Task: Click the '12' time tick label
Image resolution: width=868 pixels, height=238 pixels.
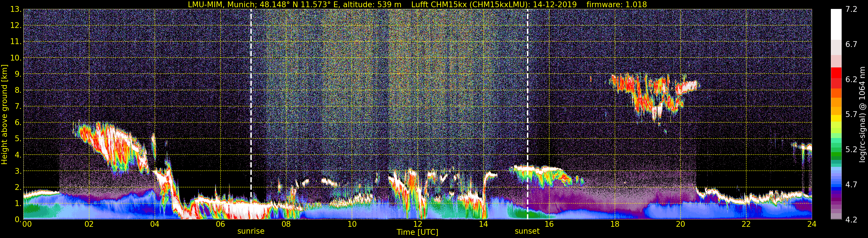Action: [417, 224]
